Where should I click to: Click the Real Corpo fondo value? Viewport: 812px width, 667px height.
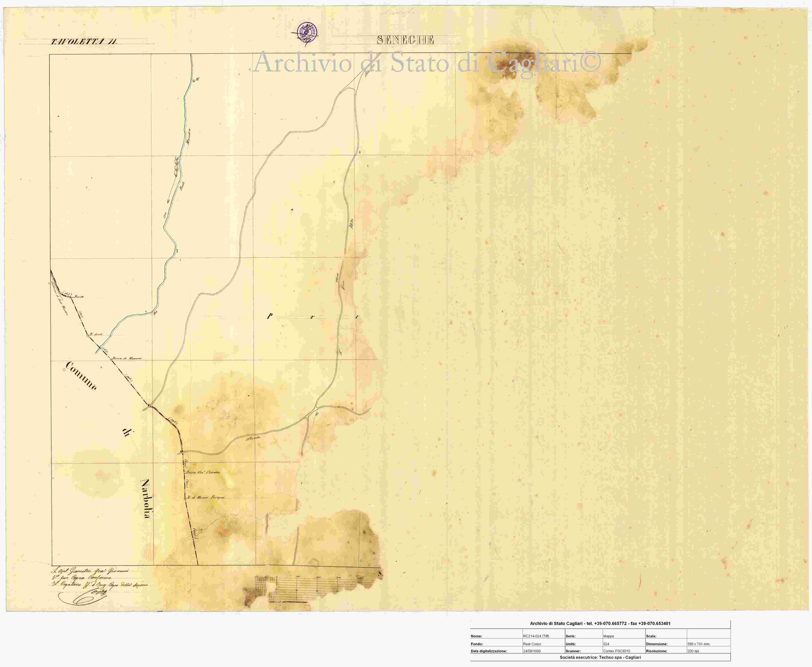[x=532, y=644]
